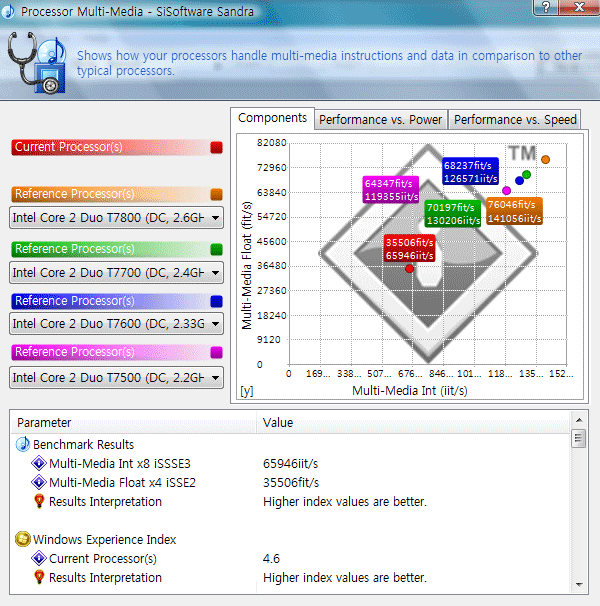600x606 pixels.
Task: Toggle the blue Reference Processor swatch
Action: click(216, 301)
